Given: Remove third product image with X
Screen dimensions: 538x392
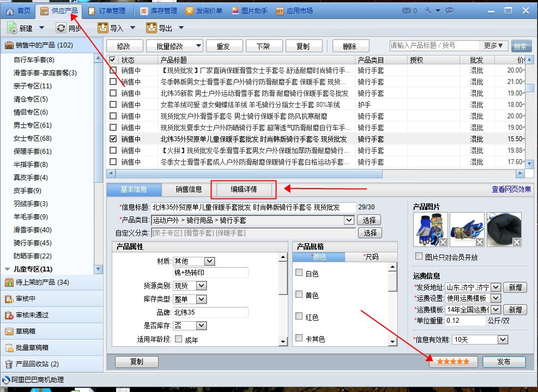Looking at the screenshot, I should pyautogui.click(x=516, y=242).
